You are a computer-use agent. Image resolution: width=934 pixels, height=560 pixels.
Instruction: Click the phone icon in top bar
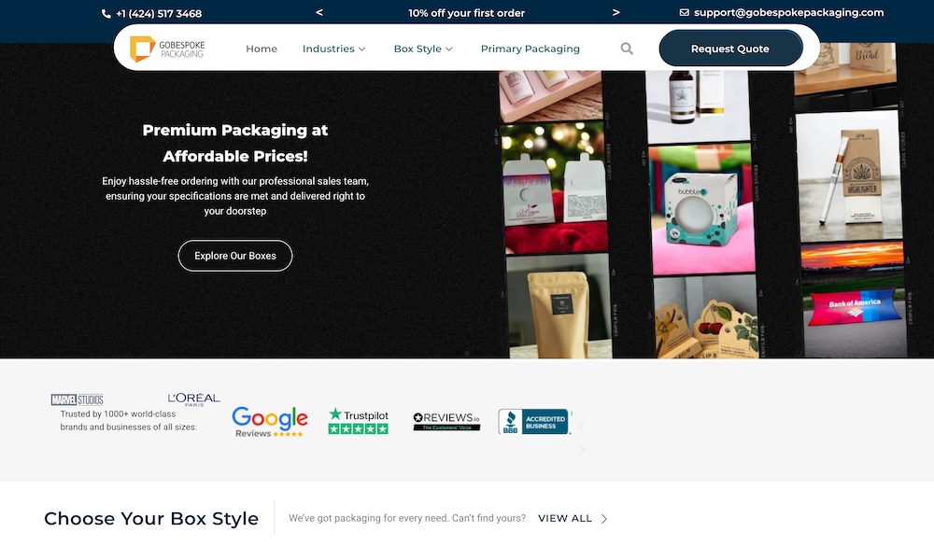point(106,14)
